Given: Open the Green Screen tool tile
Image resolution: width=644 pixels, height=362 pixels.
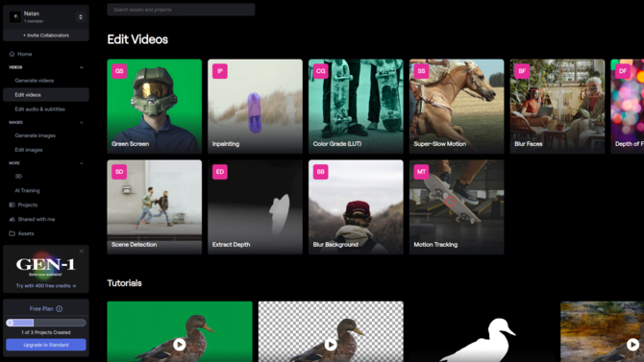Looking at the screenshot, I should pos(155,107).
